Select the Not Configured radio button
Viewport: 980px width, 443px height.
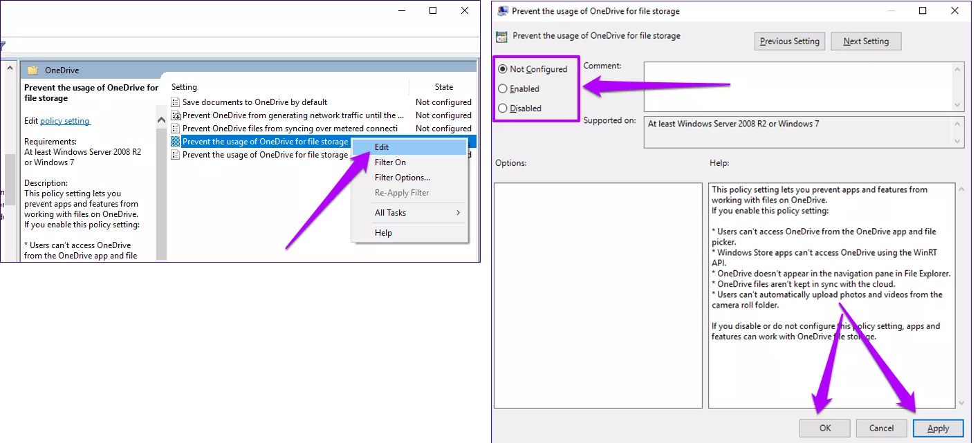[503, 69]
